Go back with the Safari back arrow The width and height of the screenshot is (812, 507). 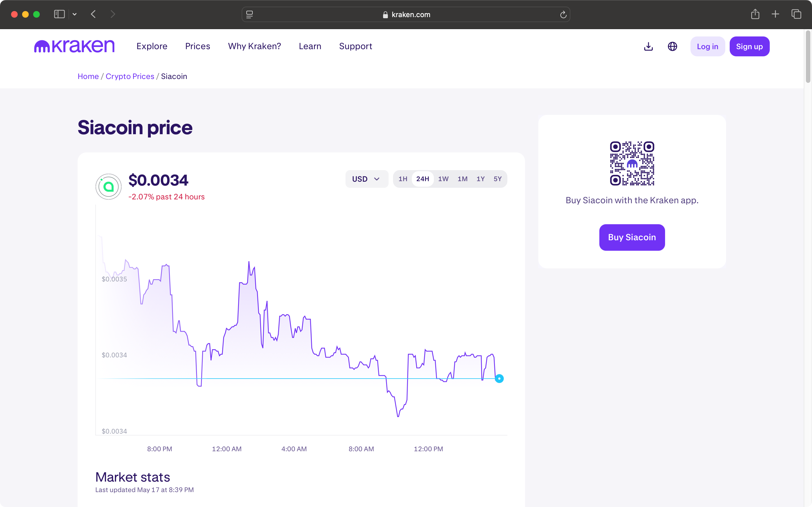[93, 14]
